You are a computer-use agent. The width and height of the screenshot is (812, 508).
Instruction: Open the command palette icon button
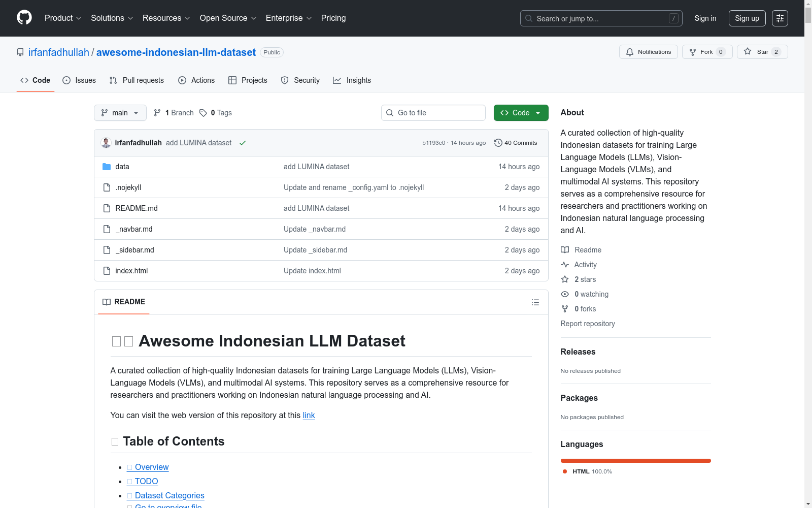(x=780, y=18)
